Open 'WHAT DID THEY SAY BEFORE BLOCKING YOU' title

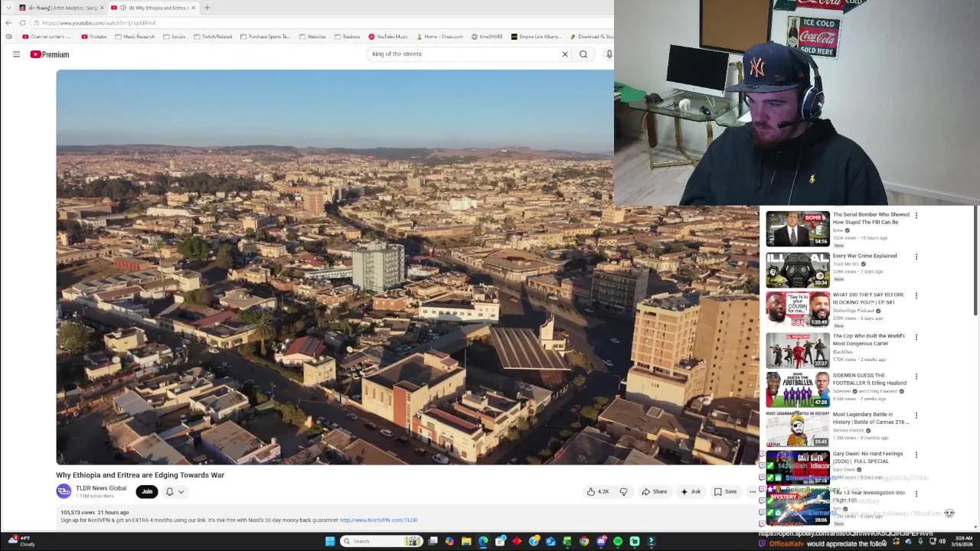(868, 298)
